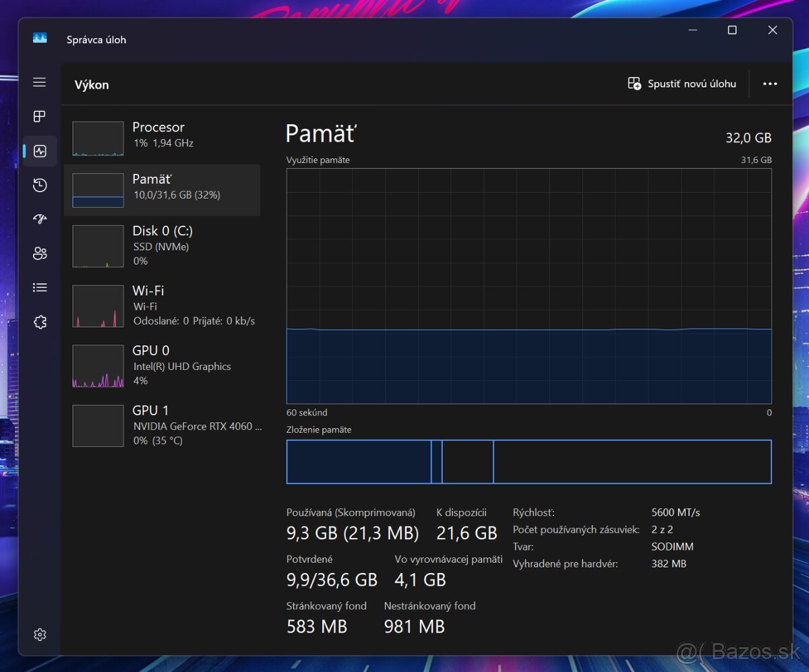This screenshot has width=809, height=672.
Task: Open Services puzzle-piece icon
Action: pos(40,322)
